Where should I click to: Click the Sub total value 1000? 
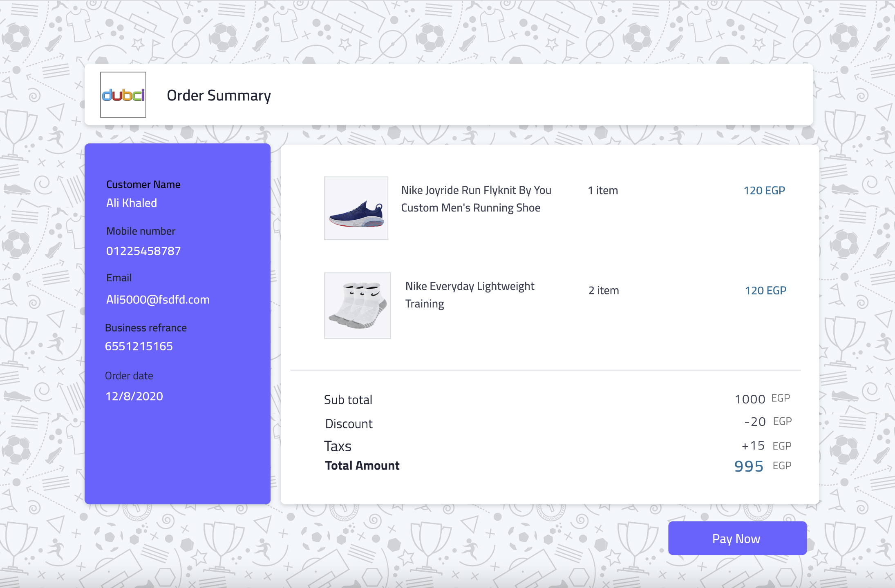click(750, 399)
